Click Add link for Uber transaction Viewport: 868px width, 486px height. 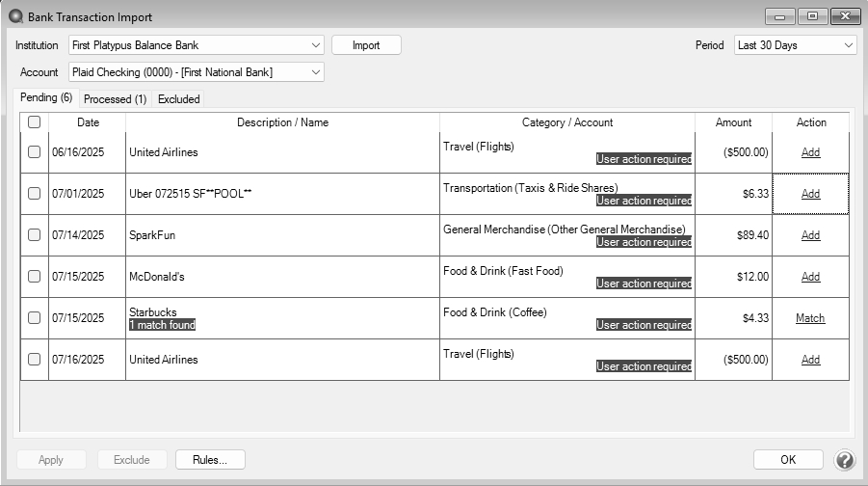[x=810, y=194]
